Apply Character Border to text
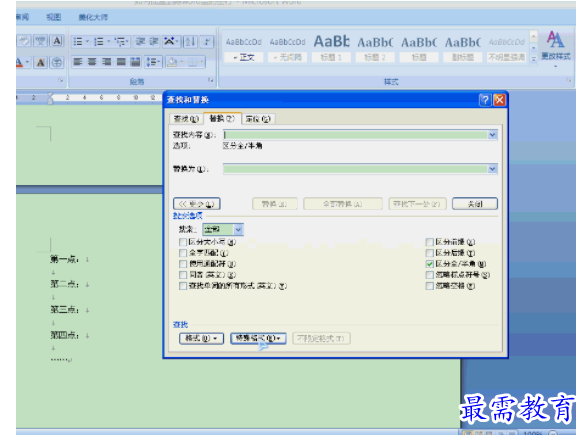The width and height of the screenshot is (583, 440). pyautogui.click(x=57, y=41)
